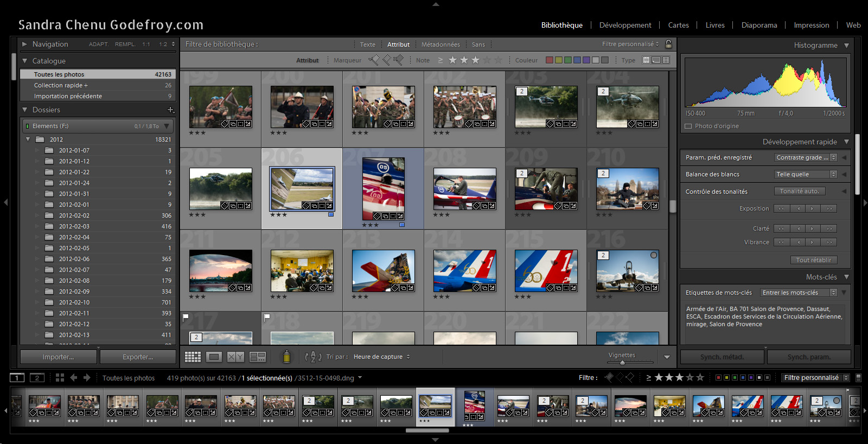The height and width of the screenshot is (444, 868).
Task: Click the Exporter... button
Action: (x=138, y=357)
